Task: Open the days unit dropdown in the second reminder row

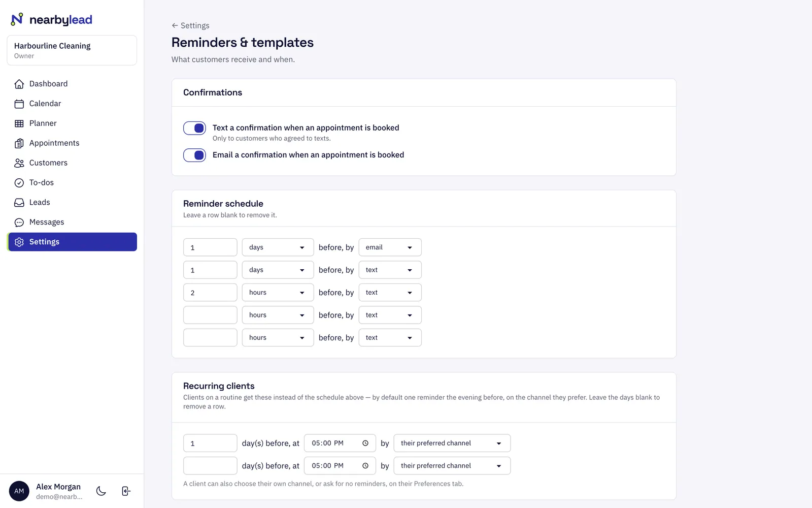Action: pyautogui.click(x=278, y=270)
